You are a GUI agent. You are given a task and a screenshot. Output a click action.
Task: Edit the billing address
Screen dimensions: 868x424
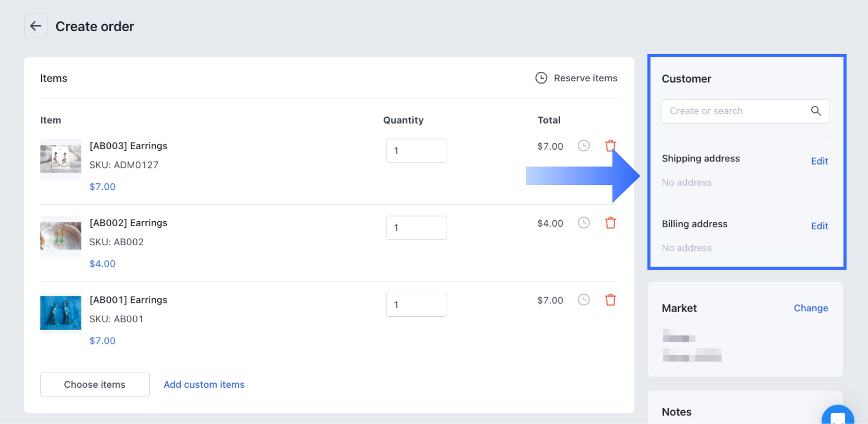[x=819, y=226]
